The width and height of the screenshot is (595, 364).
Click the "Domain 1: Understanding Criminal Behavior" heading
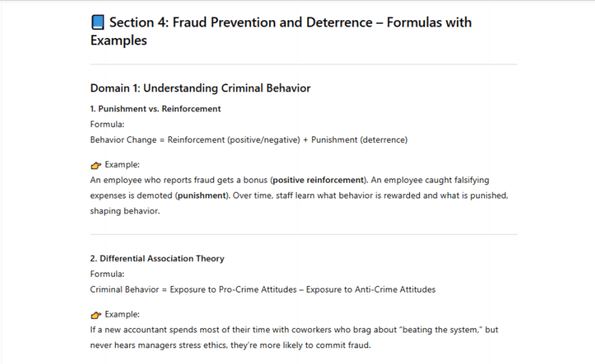(200, 88)
